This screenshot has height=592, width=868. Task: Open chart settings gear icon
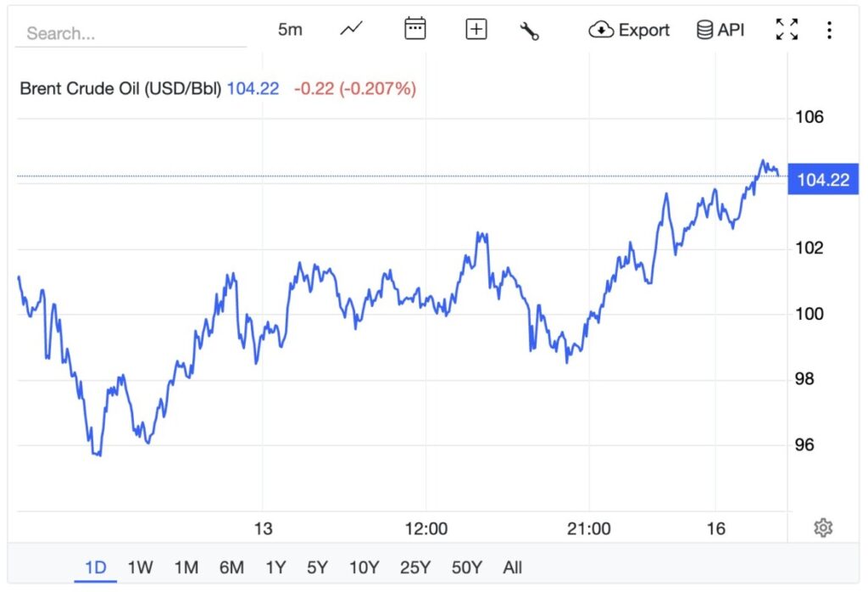click(822, 528)
